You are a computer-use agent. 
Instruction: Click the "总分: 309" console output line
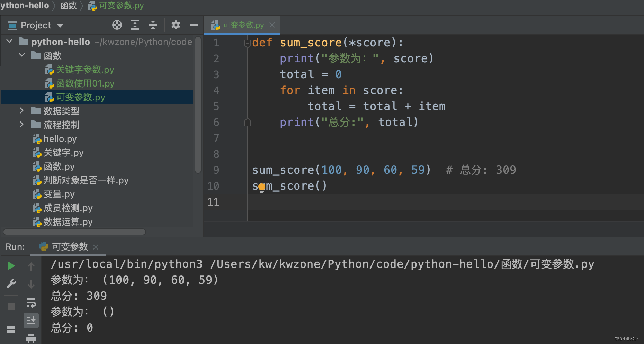(x=79, y=296)
